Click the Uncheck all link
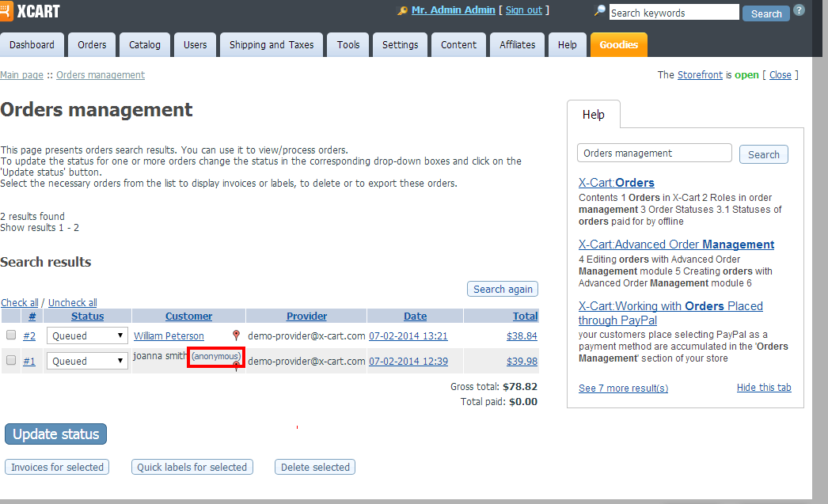Viewport: 828px width, 504px height. pyautogui.click(x=72, y=302)
